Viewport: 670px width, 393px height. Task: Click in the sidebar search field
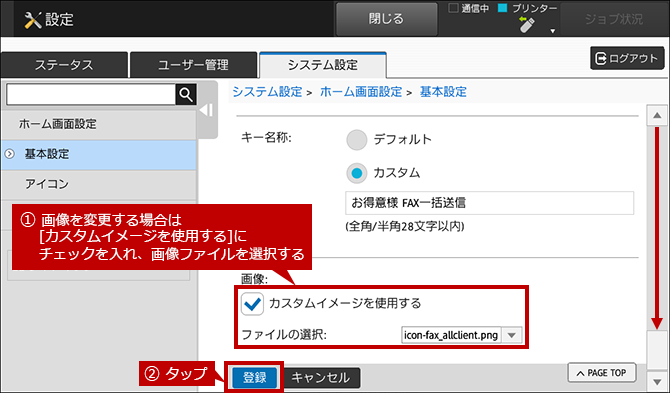[x=91, y=94]
